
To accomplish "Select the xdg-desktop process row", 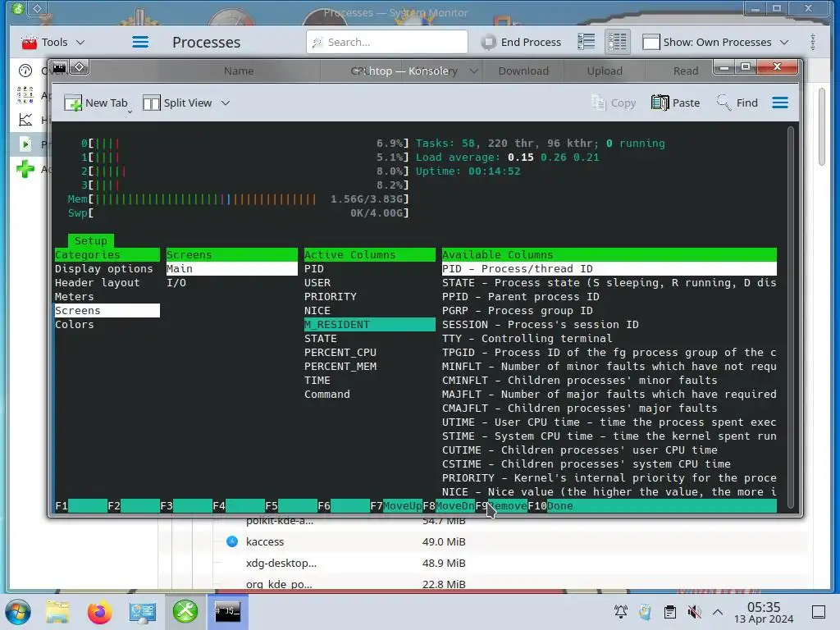I will point(482,563).
